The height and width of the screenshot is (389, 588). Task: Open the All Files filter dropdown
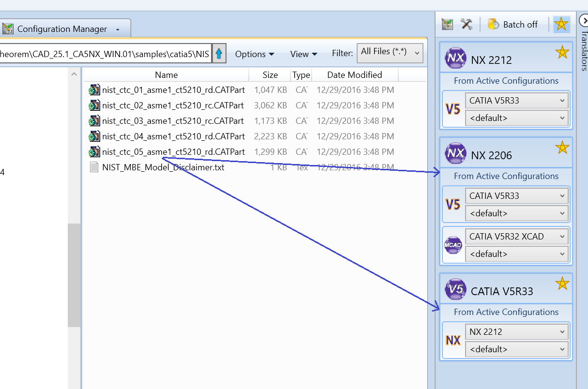pos(390,53)
